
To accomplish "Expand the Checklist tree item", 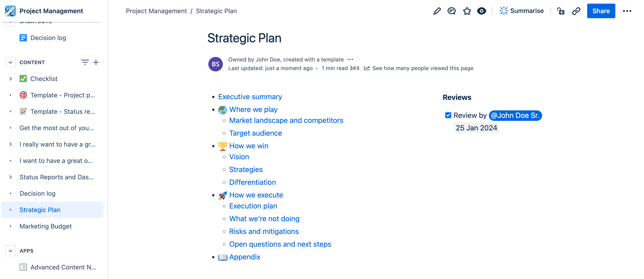I will [10, 79].
